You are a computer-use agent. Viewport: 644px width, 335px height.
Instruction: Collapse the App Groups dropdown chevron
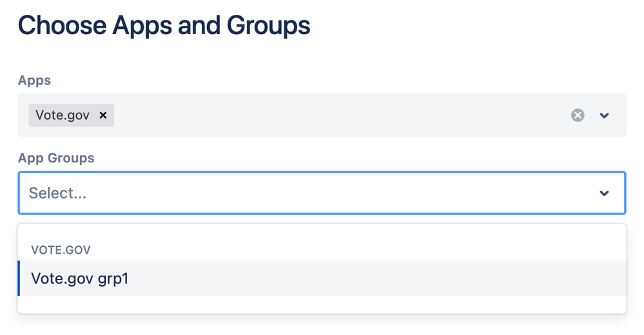tap(604, 193)
